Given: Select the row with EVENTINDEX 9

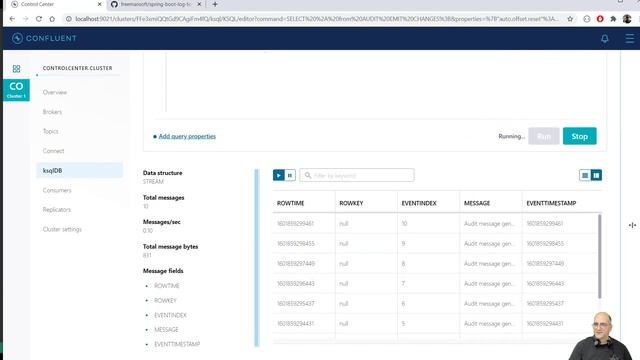Looking at the screenshot, I should point(435,244).
